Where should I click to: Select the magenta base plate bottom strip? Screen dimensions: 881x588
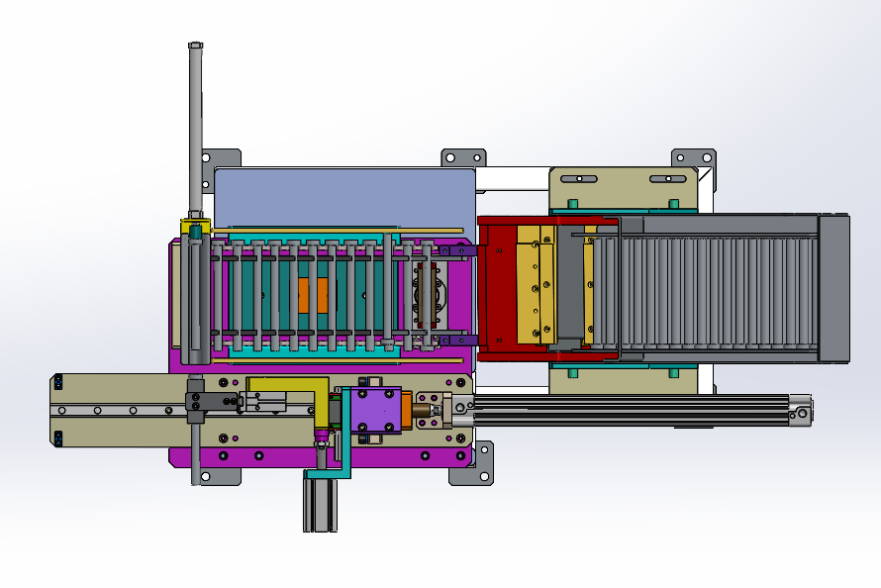[321, 457]
